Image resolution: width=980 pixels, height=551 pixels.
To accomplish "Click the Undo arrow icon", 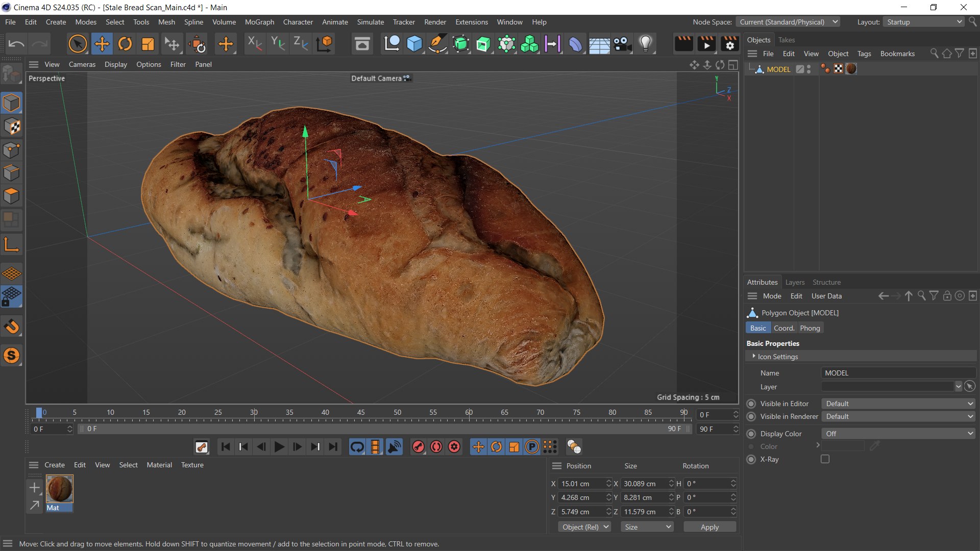I will (x=16, y=44).
